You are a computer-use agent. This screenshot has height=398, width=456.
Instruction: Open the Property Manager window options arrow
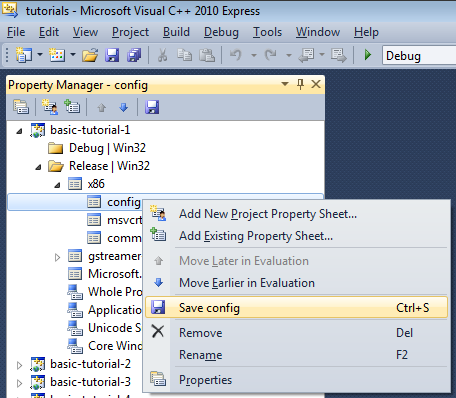pyautogui.click(x=285, y=84)
